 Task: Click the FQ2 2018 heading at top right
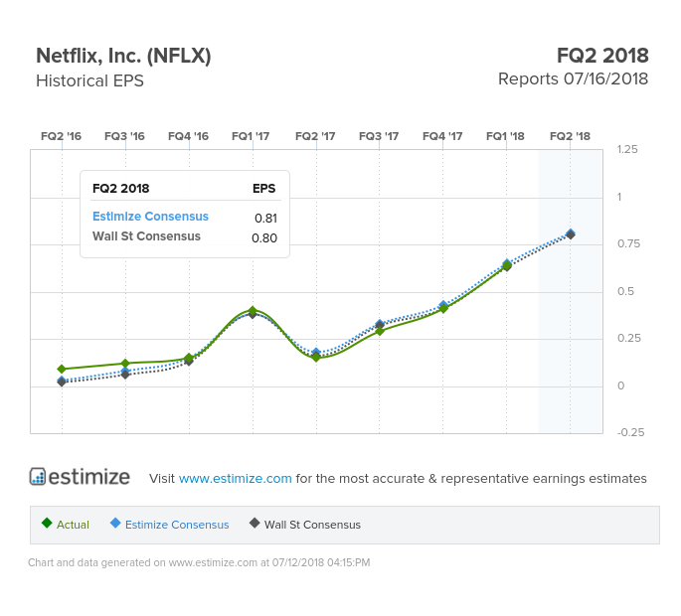click(x=602, y=56)
